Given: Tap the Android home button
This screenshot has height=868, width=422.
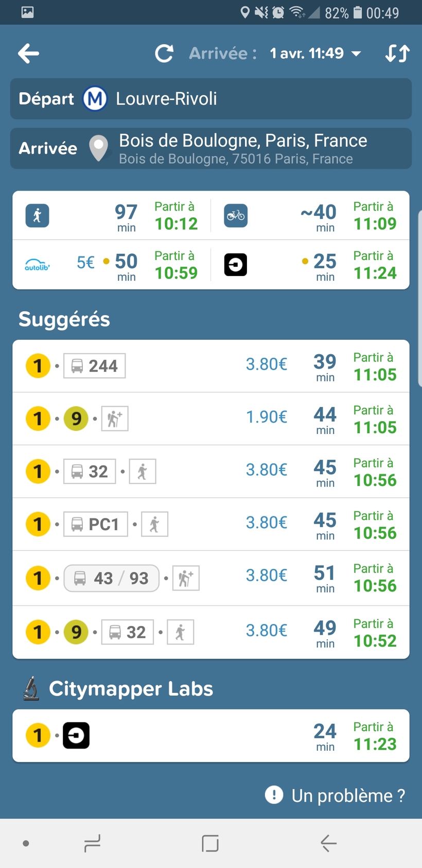Looking at the screenshot, I should point(210,843).
